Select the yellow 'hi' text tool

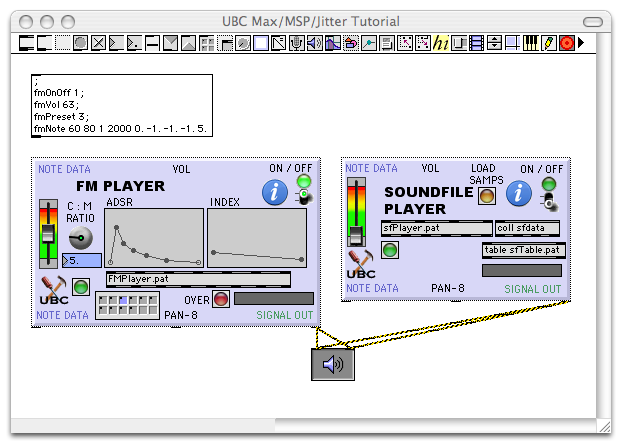[x=441, y=43]
